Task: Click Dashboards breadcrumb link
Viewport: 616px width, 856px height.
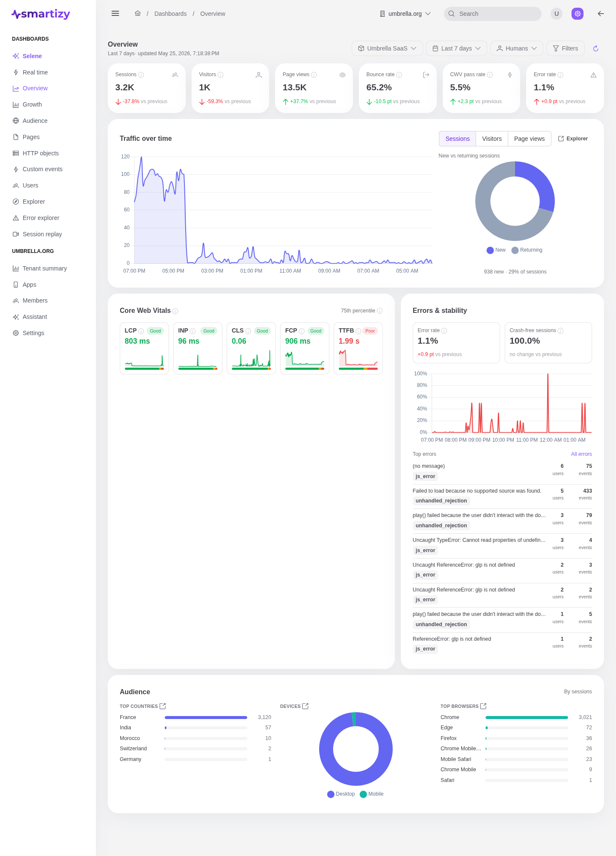Action: pos(170,14)
